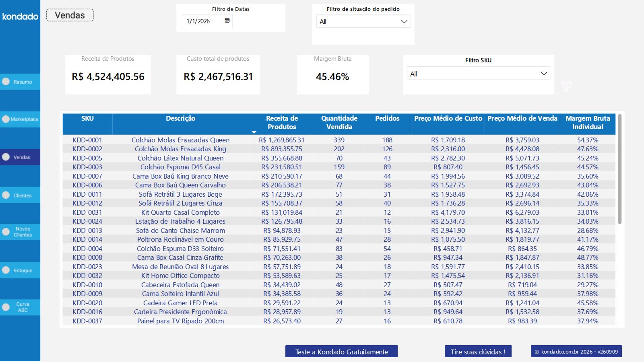
Task: Click Teste a Kondado Gratuitamente button
Action: click(341, 352)
